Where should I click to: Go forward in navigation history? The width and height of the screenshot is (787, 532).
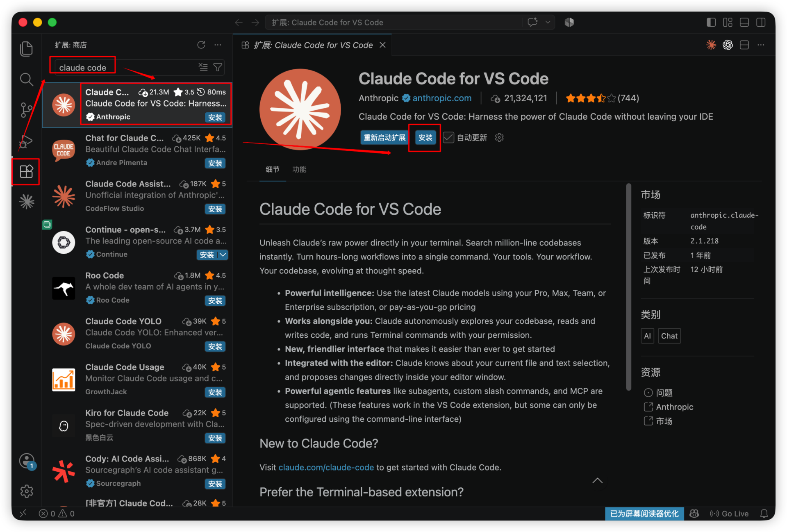tap(255, 23)
